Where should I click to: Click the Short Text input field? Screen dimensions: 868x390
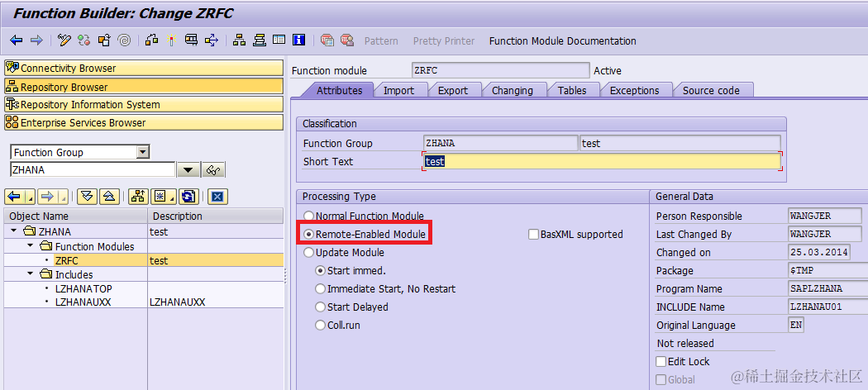tap(603, 161)
